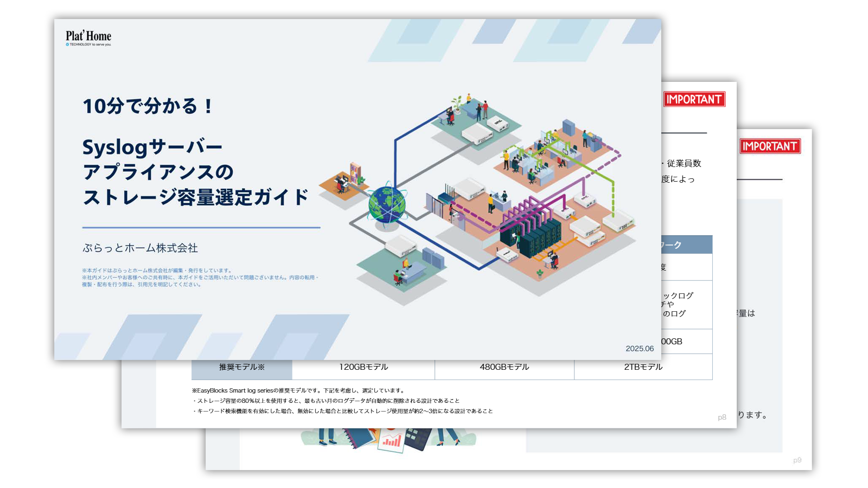868x488 pixels.
Task: Click the globe illustration in network diagram
Action: coord(387,204)
